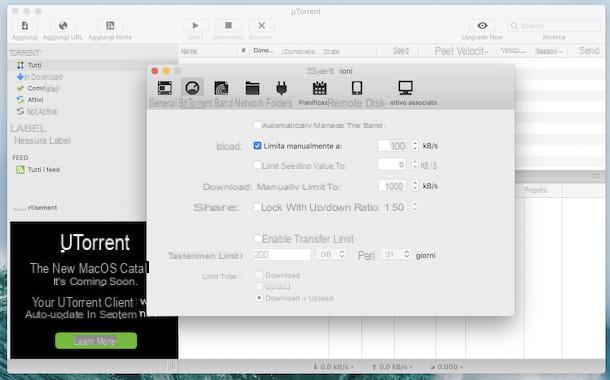The image size is (610, 380).
Task: Click the Aggiungi fonte feed icon
Action: 110,26
